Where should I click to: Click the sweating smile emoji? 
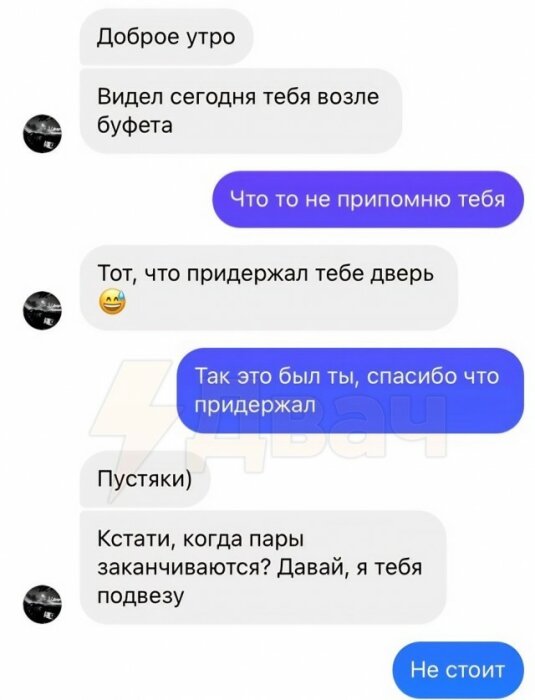point(112,301)
